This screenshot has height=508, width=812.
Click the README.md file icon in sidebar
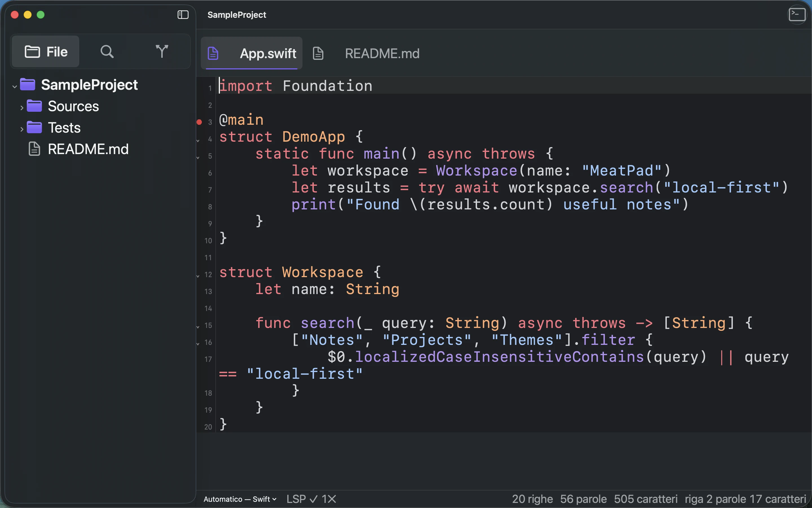click(34, 149)
